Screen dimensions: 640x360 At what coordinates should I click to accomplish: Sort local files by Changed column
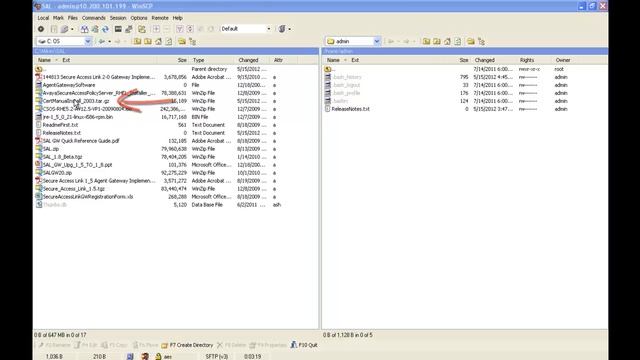(248, 60)
